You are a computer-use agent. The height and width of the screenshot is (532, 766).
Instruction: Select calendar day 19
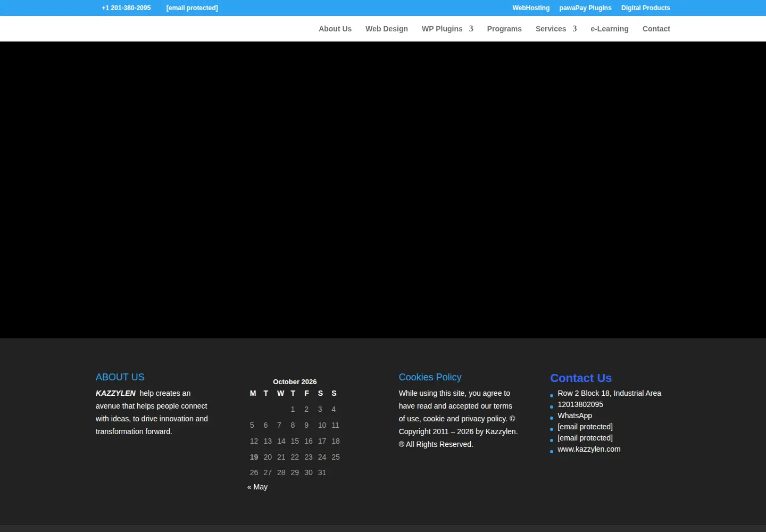[254, 457]
